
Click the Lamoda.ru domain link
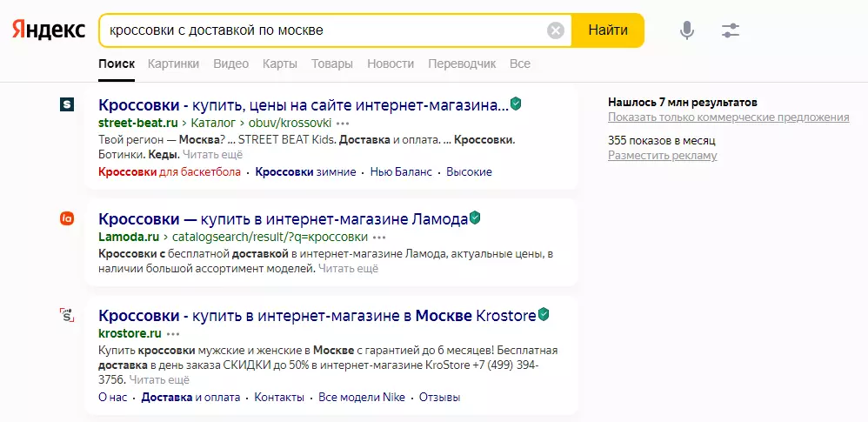coord(129,238)
